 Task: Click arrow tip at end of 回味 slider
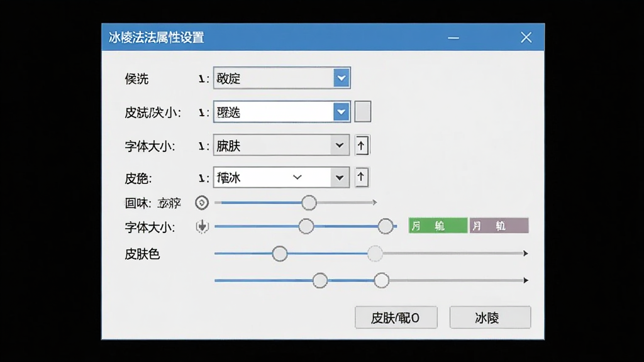pos(374,202)
